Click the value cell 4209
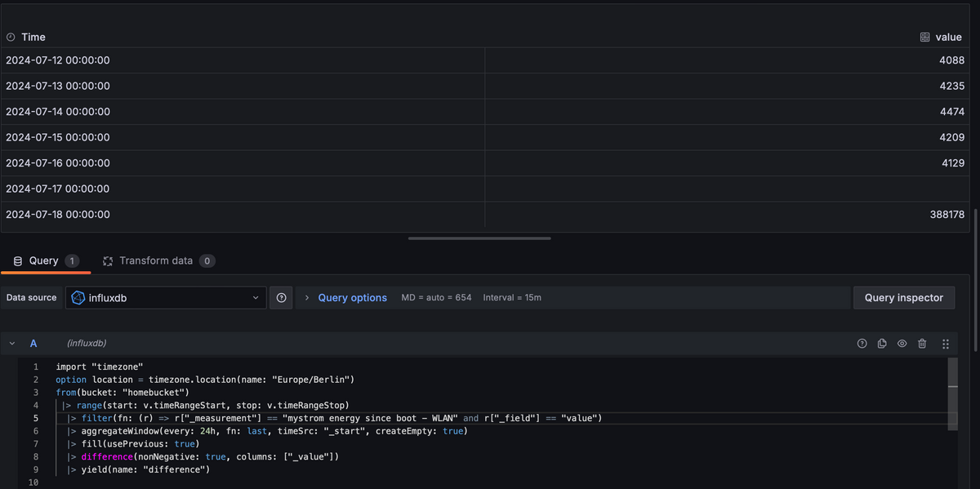Image resolution: width=980 pixels, height=489 pixels. click(728, 137)
